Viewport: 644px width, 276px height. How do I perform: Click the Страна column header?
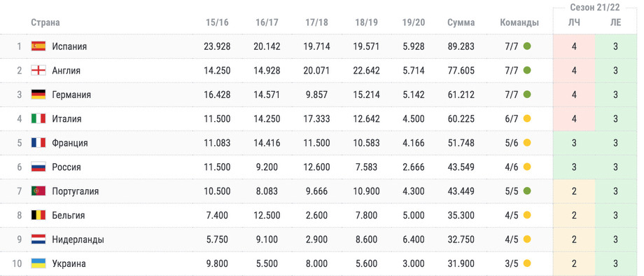pos(45,22)
